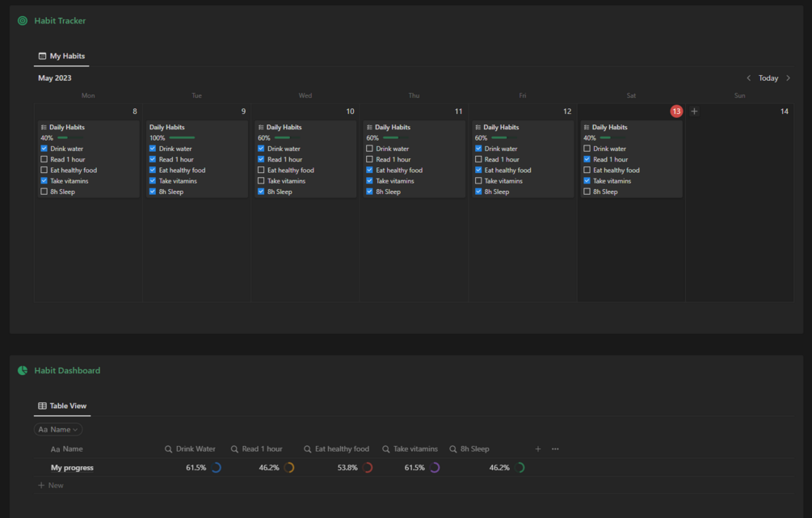Click the Daily Habits page icon on day 12
The width and height of the screenshot is (812, 518).
point(478,128)
